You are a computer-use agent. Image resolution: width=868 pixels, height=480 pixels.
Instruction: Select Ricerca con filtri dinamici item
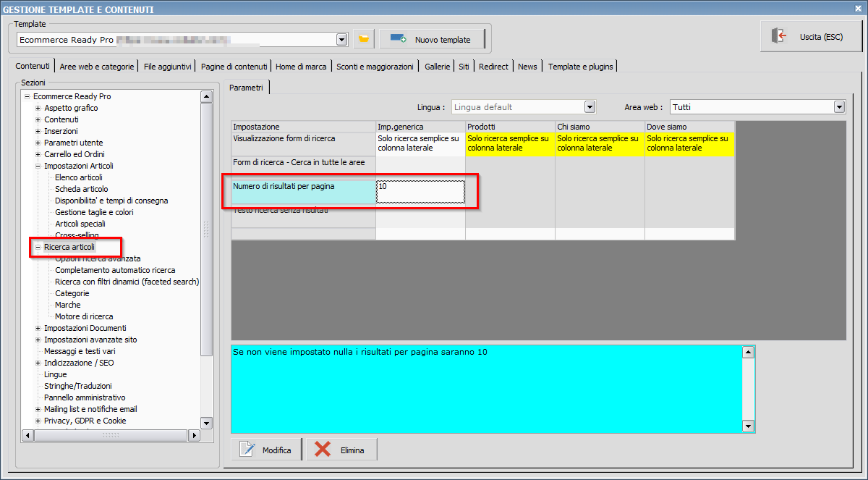(x=127, y=282)
